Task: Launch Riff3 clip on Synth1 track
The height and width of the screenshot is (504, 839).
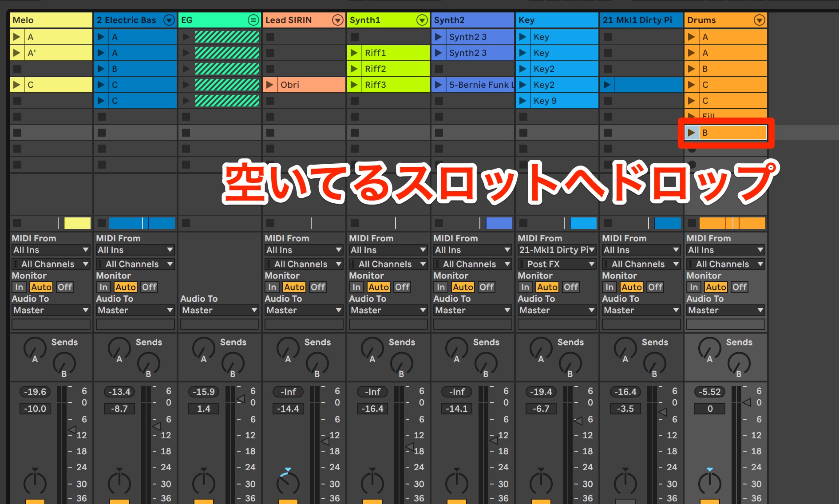Action: click(354, 85)
